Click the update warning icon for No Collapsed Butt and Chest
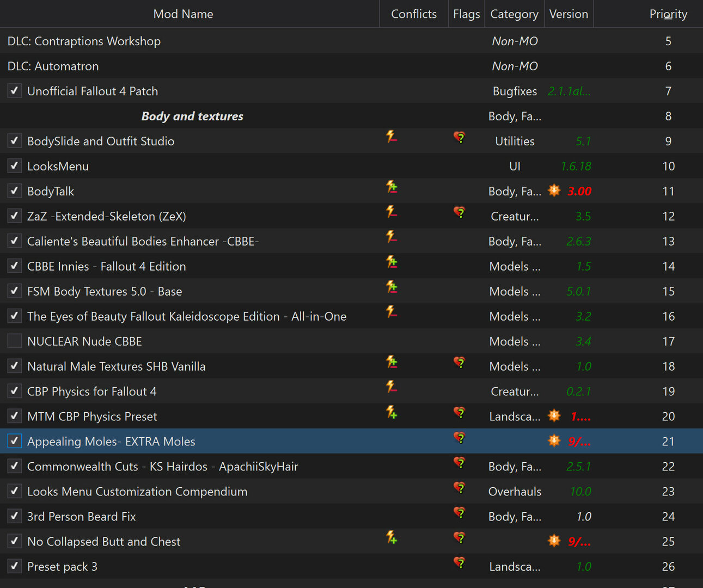Screen dimensions: 703x588 tap(554, 541)
